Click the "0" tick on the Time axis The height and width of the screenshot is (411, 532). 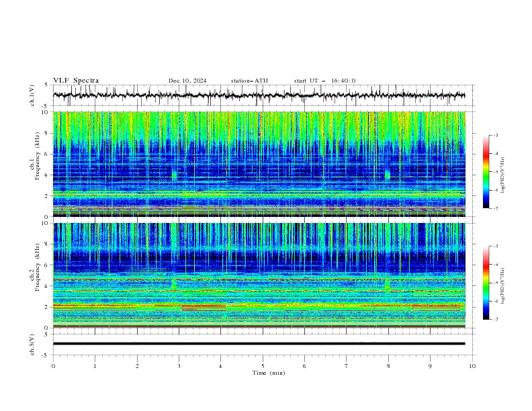point(53,366)
